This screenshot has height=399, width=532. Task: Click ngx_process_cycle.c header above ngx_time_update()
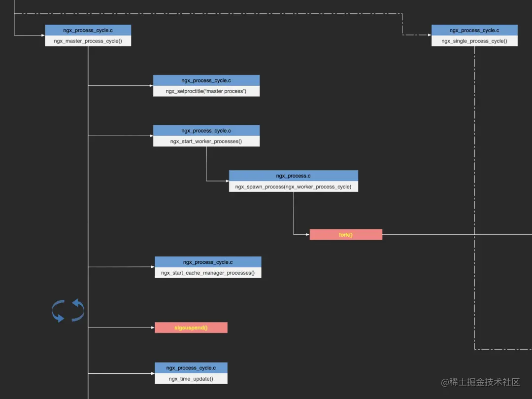191,368
